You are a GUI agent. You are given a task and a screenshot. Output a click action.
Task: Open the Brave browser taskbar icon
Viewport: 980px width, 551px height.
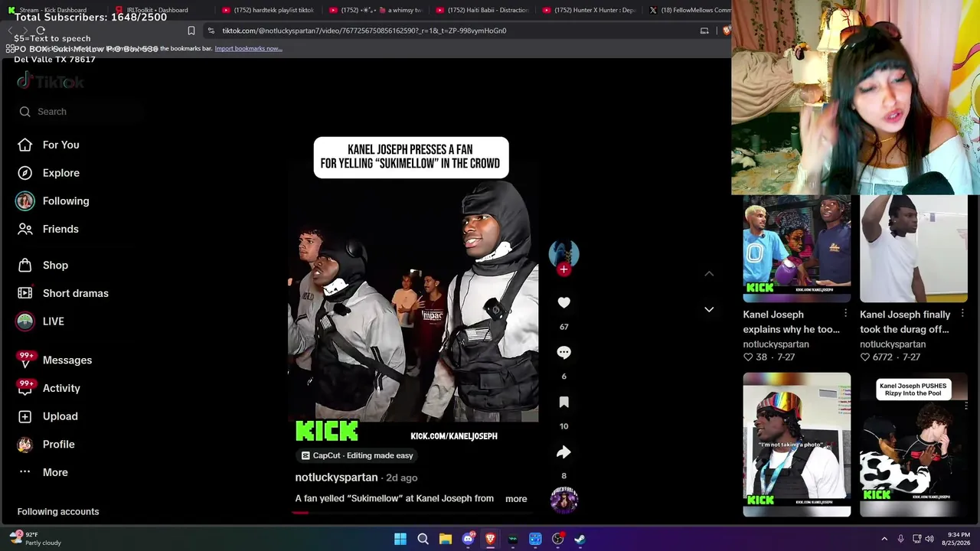(x=490, y=539)
